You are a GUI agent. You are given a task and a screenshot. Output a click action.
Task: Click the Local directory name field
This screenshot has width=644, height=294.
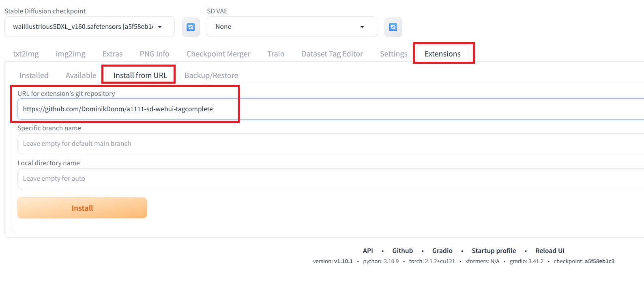pyautogui.click(x=324, y=179)
